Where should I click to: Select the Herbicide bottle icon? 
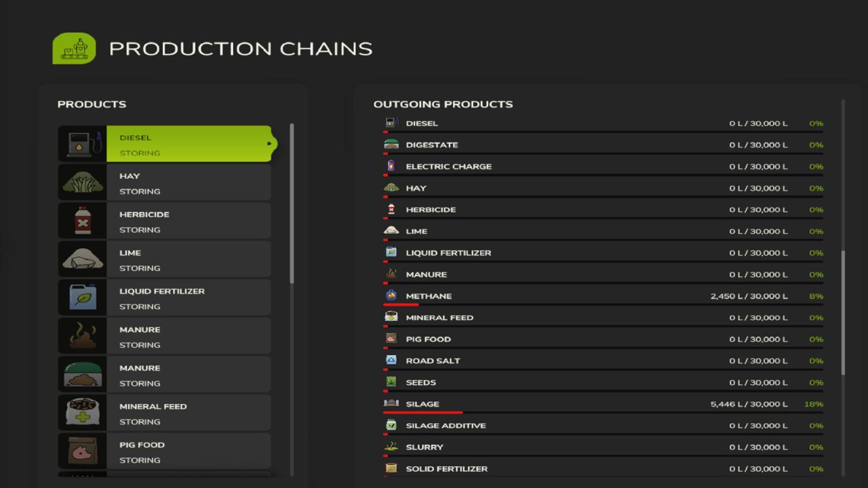click(x=81, y=220)
